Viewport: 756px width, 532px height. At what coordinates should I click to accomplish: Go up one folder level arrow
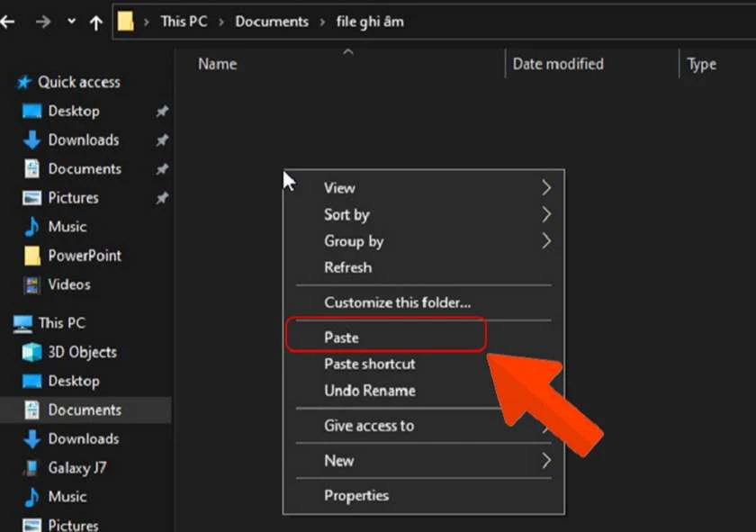(x=96, y=23)
